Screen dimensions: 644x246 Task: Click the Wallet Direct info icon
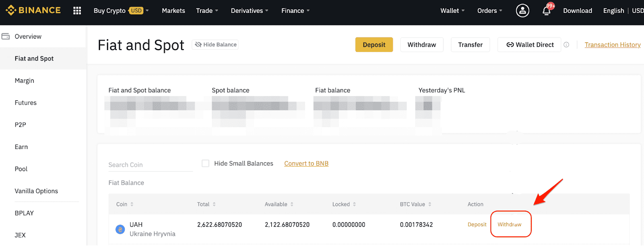[566, 45]
